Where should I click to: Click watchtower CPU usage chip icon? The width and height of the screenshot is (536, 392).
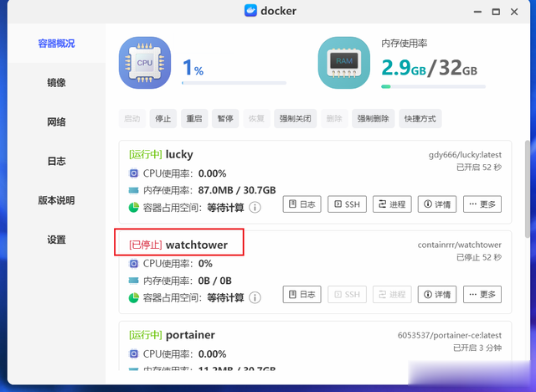click(134, 264)
